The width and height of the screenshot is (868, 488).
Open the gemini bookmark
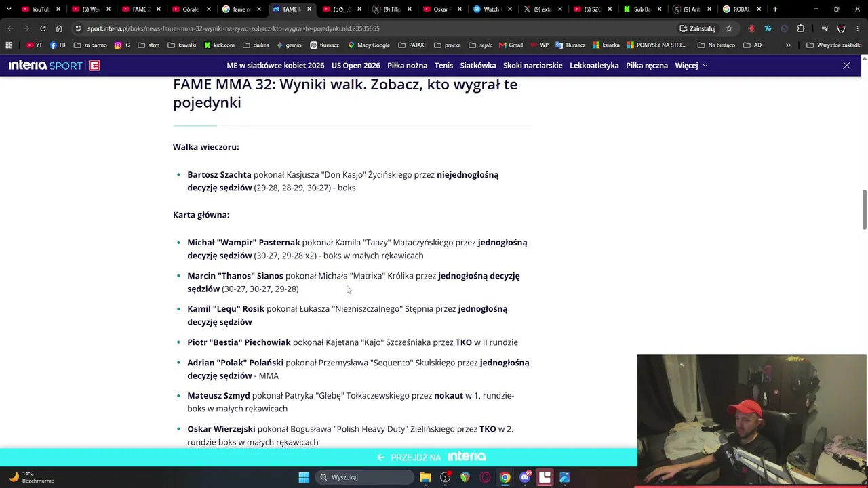point(290,45)
